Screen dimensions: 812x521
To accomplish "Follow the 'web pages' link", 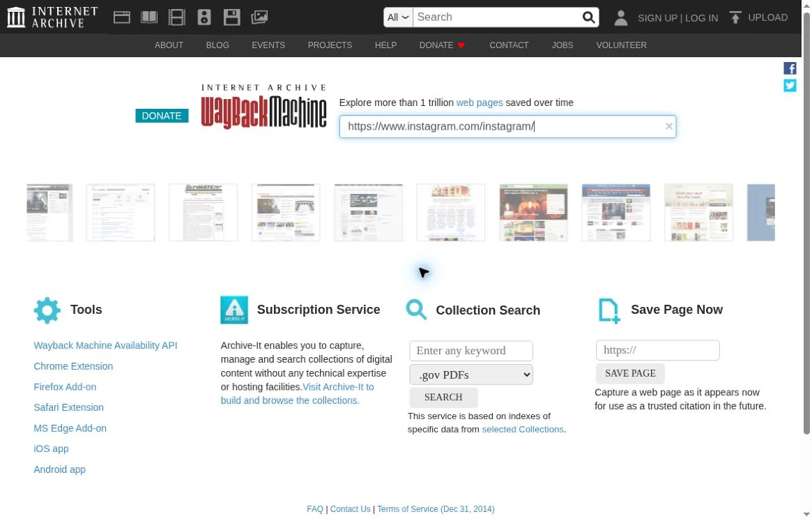I will coord(479,103).
